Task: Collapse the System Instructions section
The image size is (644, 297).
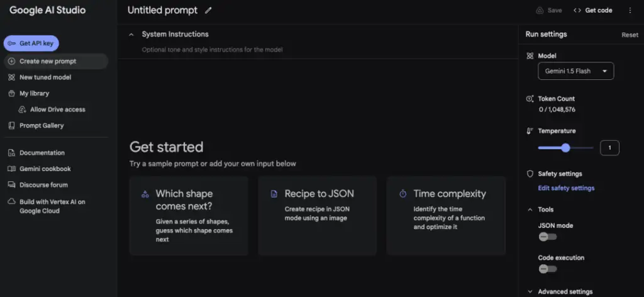Action: coord(131,34)
